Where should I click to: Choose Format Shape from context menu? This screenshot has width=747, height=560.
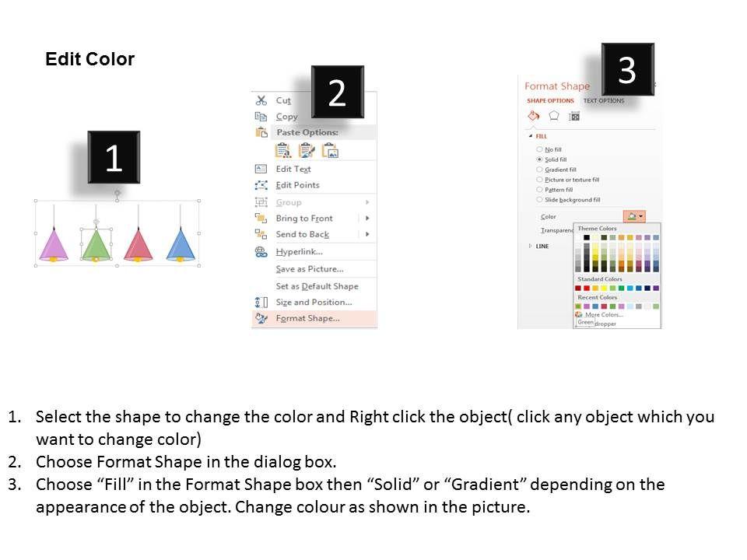(307, 318)
